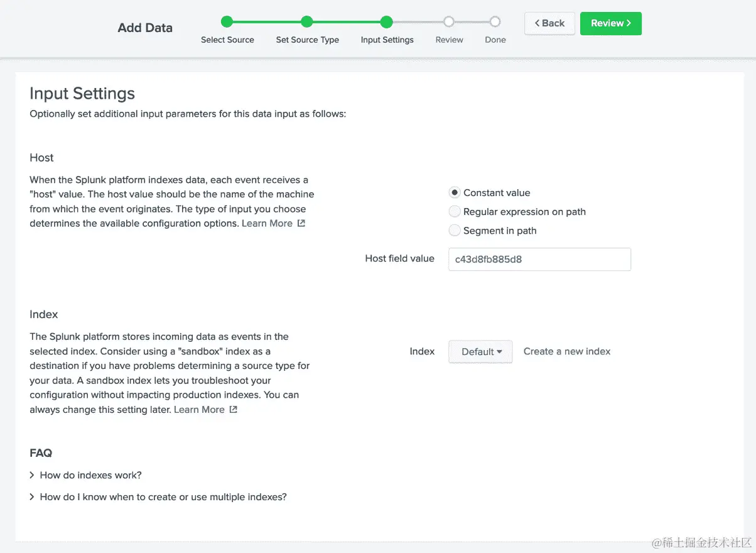Expand the 'How do indexes work?' FAQ
This screenshot has width=756, height=553.
[90, 475]
